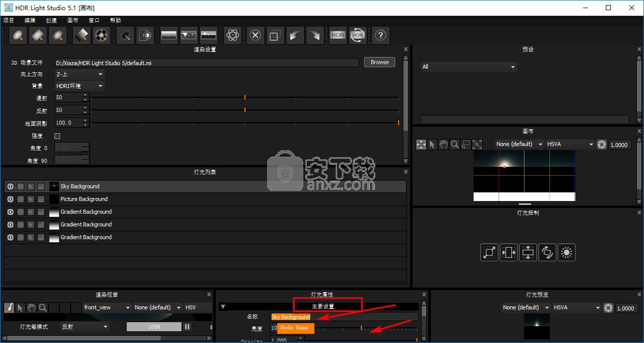Add a gradient background from toolbar

click(169, 35)
